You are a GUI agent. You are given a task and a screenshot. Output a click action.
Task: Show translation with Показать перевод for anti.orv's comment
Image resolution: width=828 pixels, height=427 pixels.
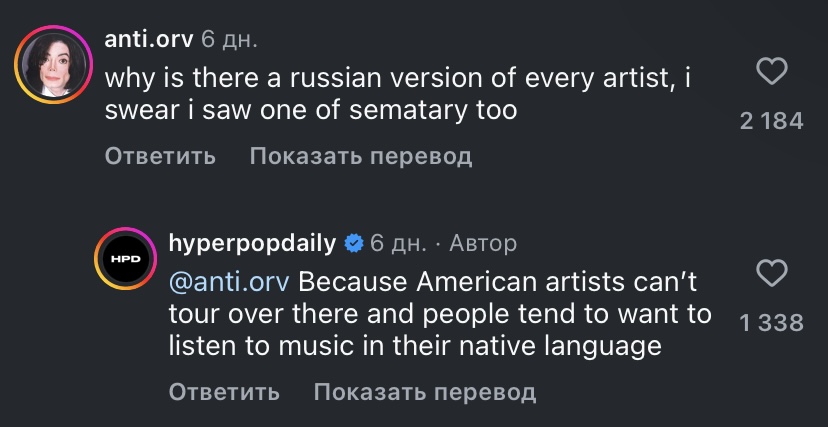tap(360, 156)
